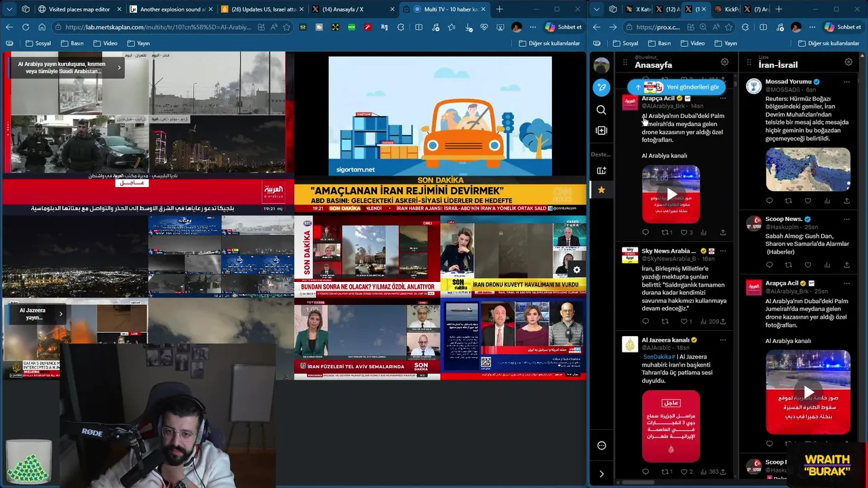This screenshot has height=488, width=868.
Task: Reload page in left browser window
Action: point(26,27)
